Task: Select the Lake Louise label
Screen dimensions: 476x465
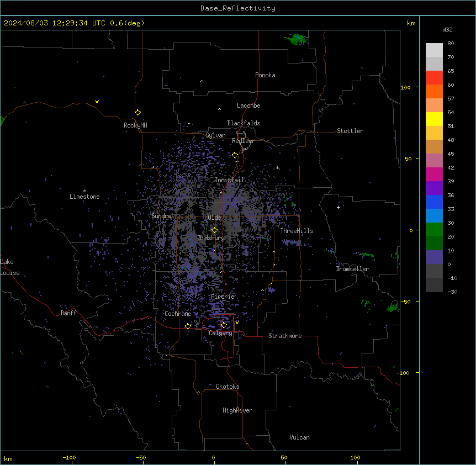Action: (x=10, y=267)
